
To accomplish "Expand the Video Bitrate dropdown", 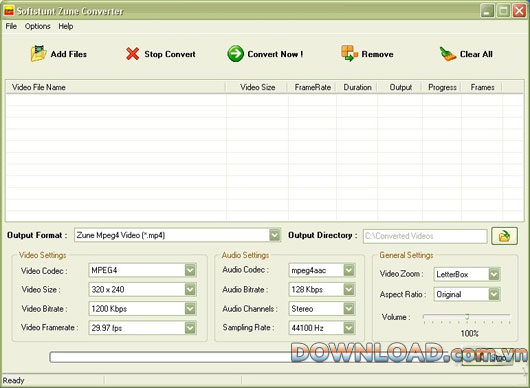I will [190, 309].
